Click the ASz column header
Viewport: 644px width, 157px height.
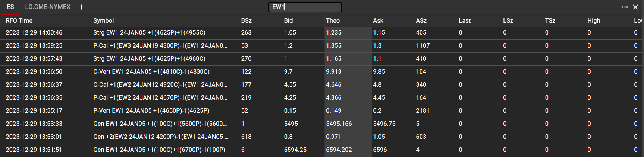point(421,21)
